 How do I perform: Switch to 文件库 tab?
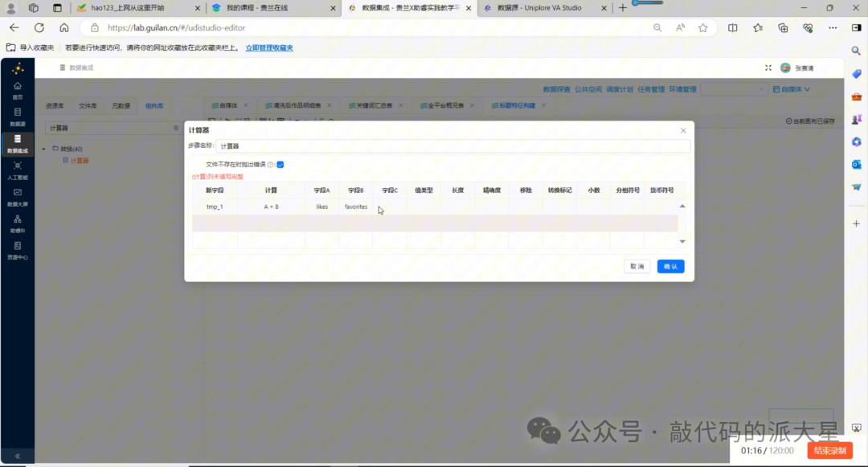click(88, 105)
